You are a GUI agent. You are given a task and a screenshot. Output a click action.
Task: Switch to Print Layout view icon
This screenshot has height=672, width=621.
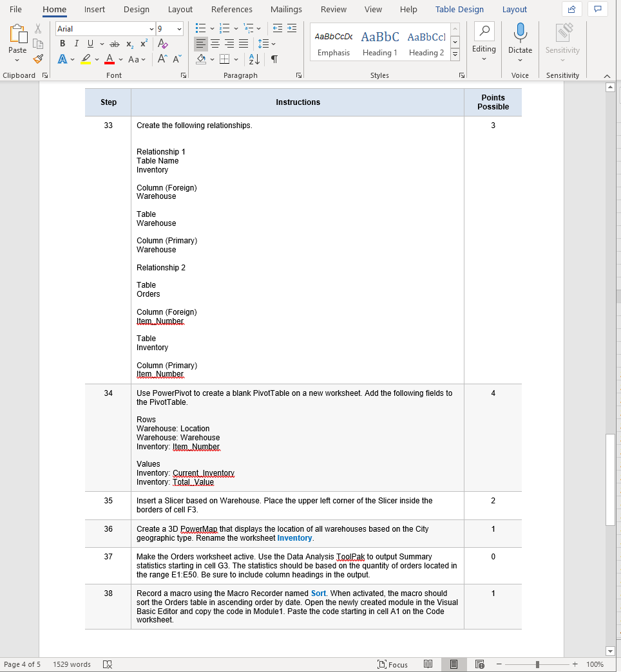point(454,664)
